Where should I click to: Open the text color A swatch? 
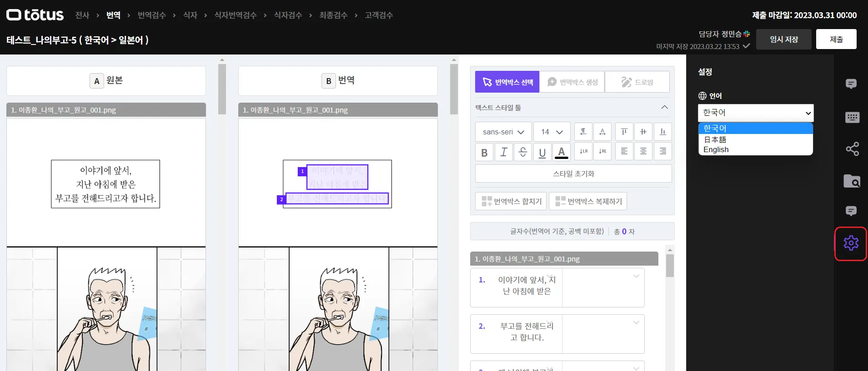[562, 152]
